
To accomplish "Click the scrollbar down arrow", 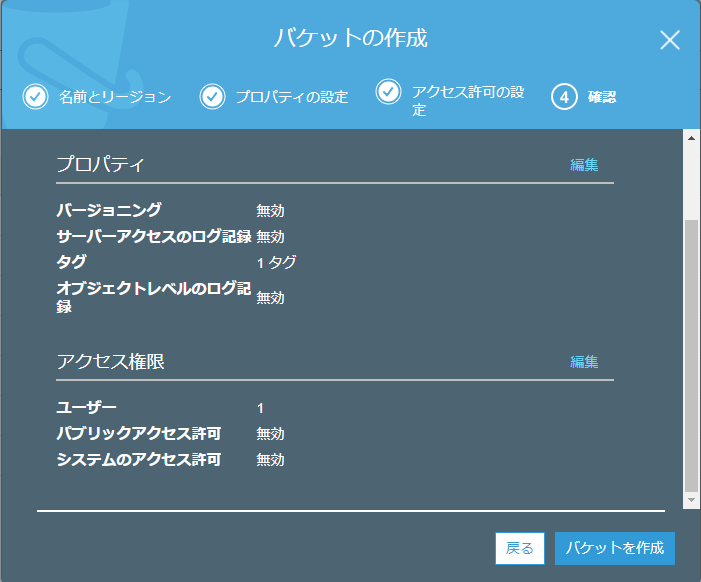I will click(x=691, y=498).
